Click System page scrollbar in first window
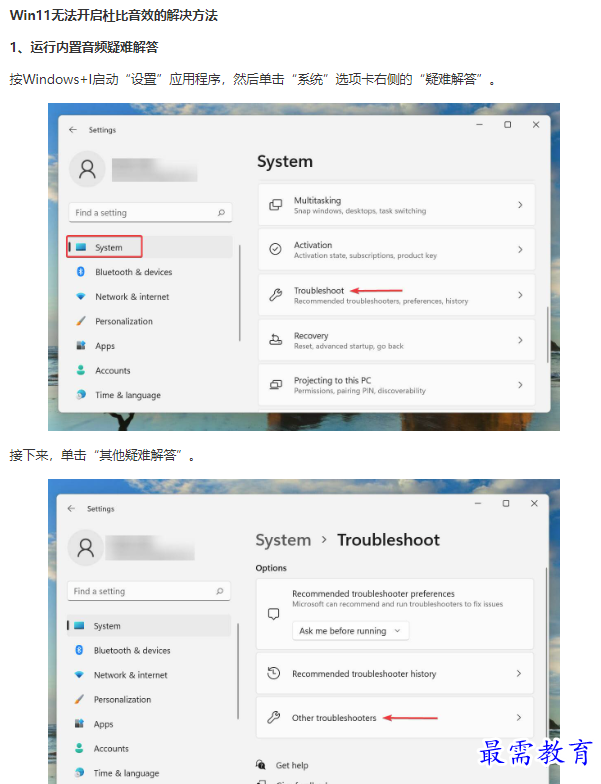The height and width of the screenshot is (784, 601). 548,334
